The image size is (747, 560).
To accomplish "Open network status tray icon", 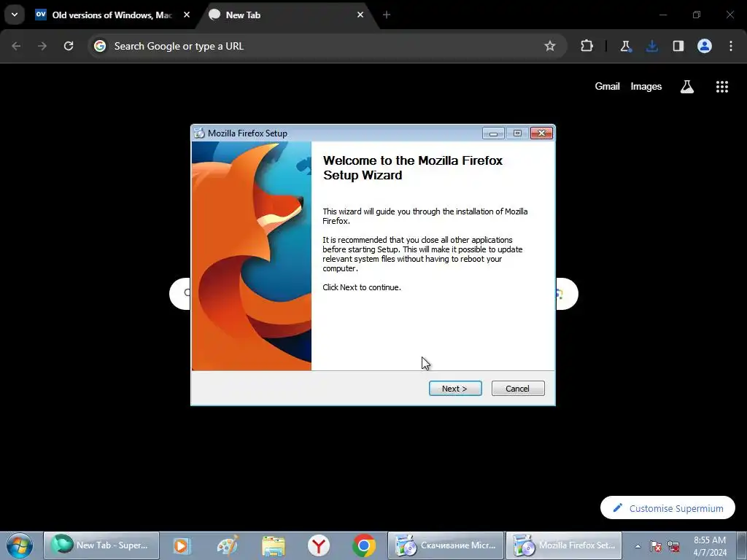I will (x=673, y=546).
